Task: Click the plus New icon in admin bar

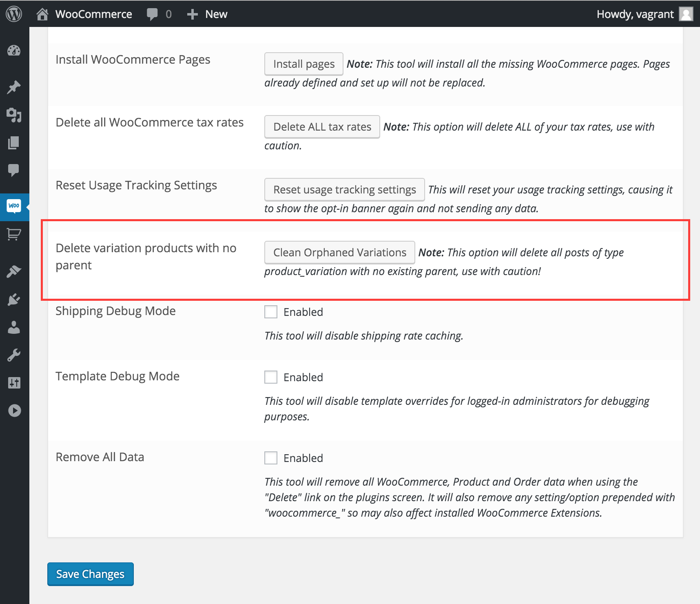Action: [x=192, y=14]
